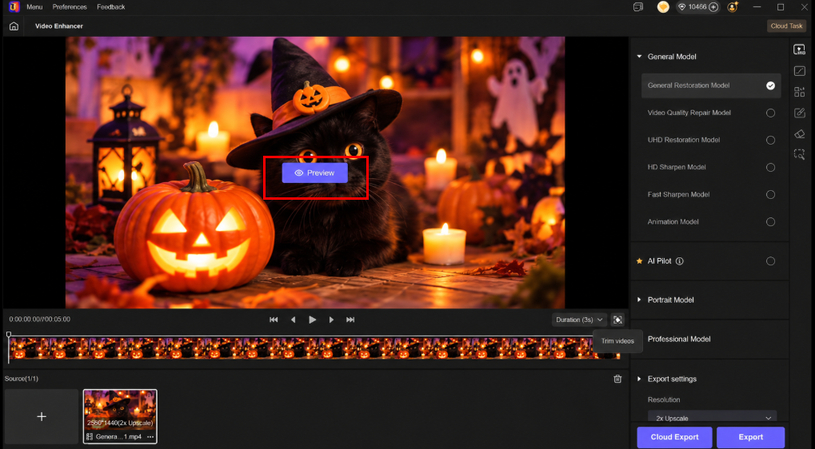Select UHD Restoration Model
Screen dimensions: 815x449
pyautogui.click(x=711, y=140)
